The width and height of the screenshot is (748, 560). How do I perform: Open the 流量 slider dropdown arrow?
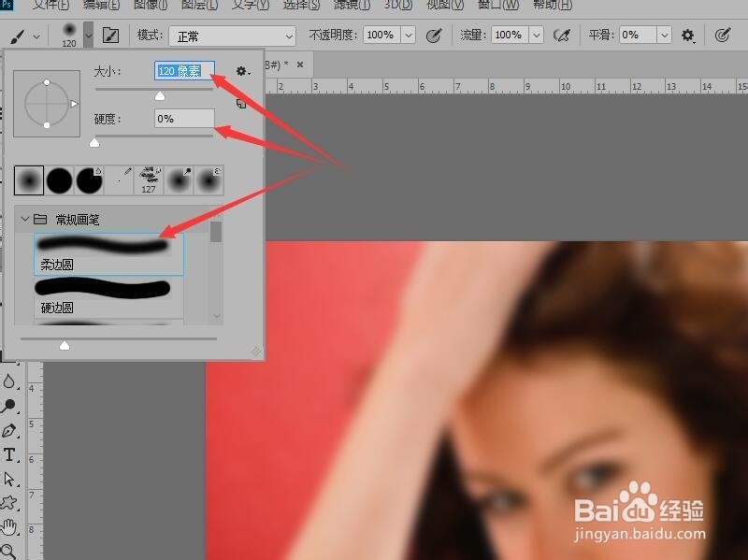(x=536, y=36)
